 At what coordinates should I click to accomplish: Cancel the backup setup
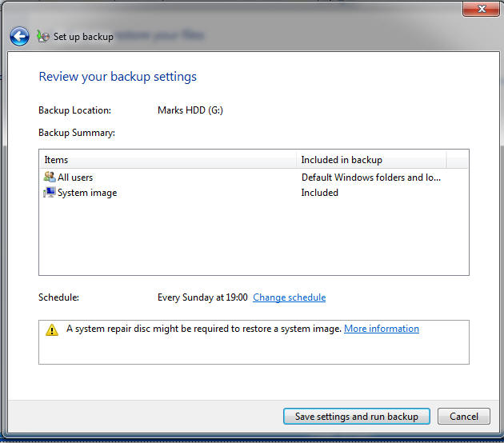[464, 417]
